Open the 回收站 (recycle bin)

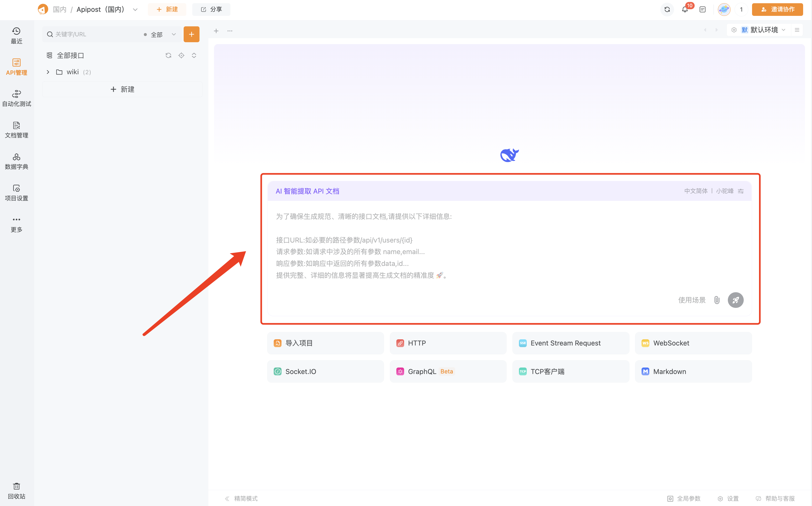pos(16,491)
